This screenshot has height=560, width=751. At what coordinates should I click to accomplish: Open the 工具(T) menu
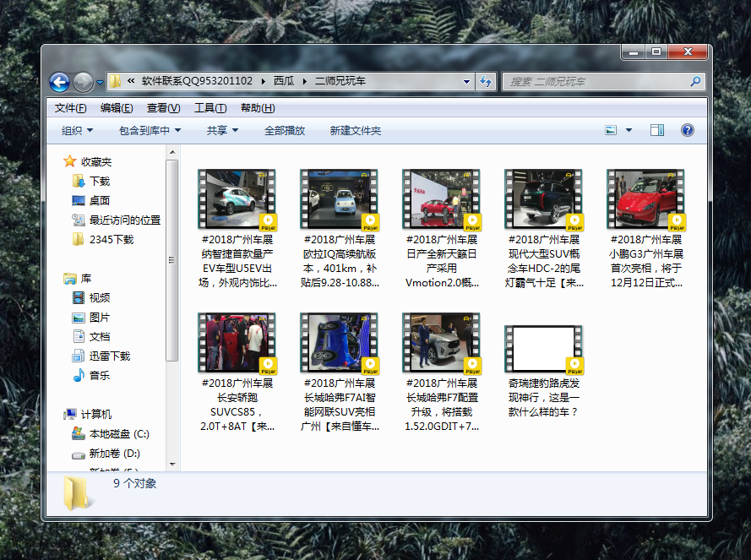[210, 108]
